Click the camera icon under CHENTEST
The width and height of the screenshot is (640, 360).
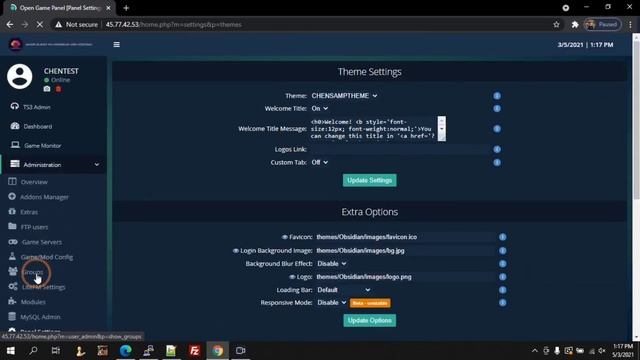[47, 89]
